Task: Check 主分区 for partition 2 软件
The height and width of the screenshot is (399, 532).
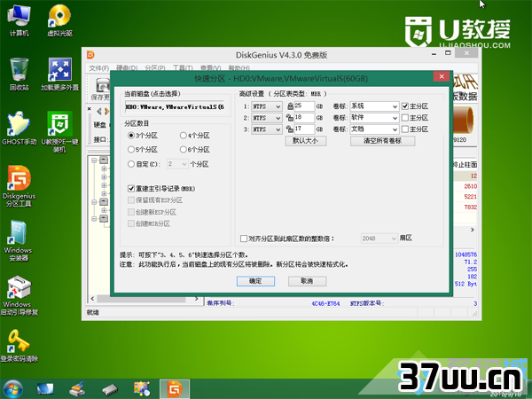Action: (405, 118)
